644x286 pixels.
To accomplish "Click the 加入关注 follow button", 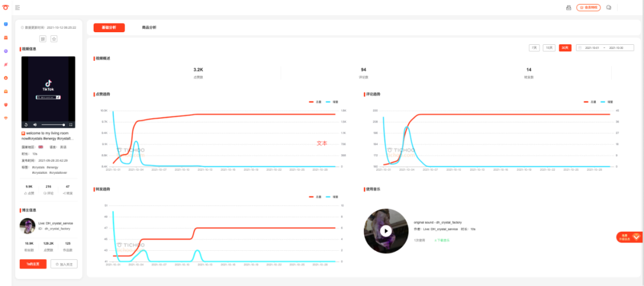I will pos(64,264).
